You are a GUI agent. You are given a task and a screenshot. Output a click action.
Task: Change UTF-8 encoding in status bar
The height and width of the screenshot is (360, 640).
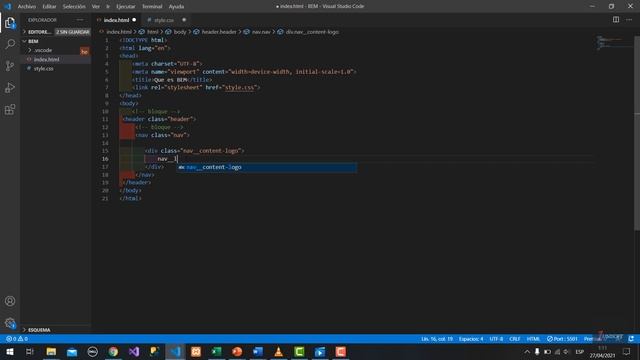tap(496, 339)
